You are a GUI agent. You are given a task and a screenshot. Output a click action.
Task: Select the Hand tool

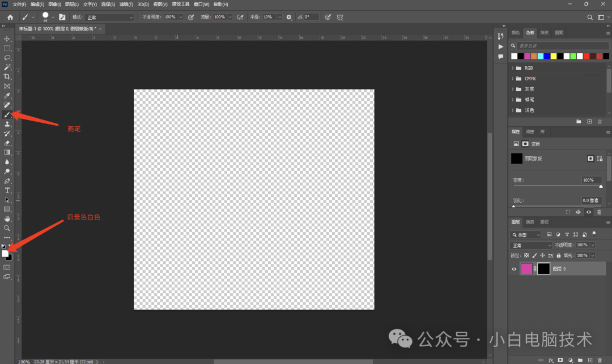7,219
